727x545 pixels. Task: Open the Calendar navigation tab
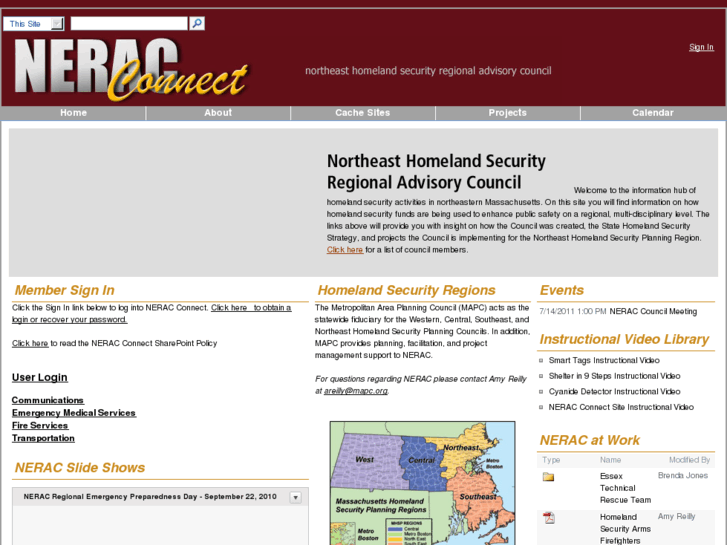(653, 113)
